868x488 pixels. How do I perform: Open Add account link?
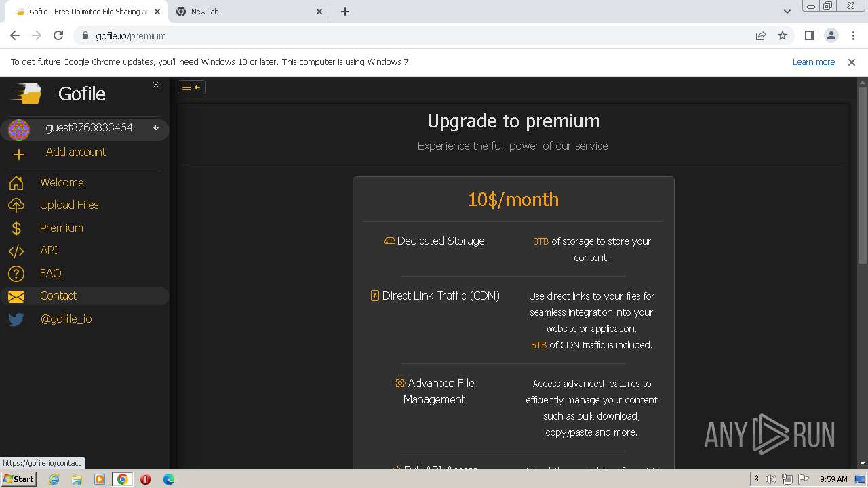75,152
